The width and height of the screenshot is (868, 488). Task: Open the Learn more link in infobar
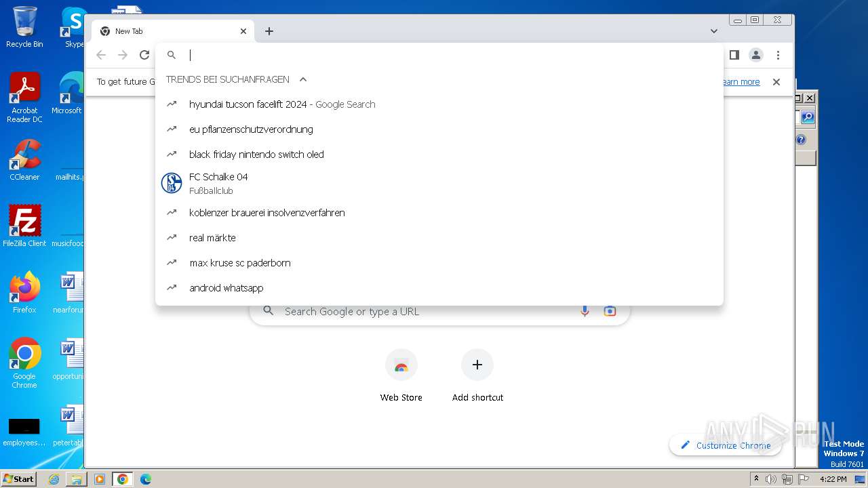[x=739, y=82]
